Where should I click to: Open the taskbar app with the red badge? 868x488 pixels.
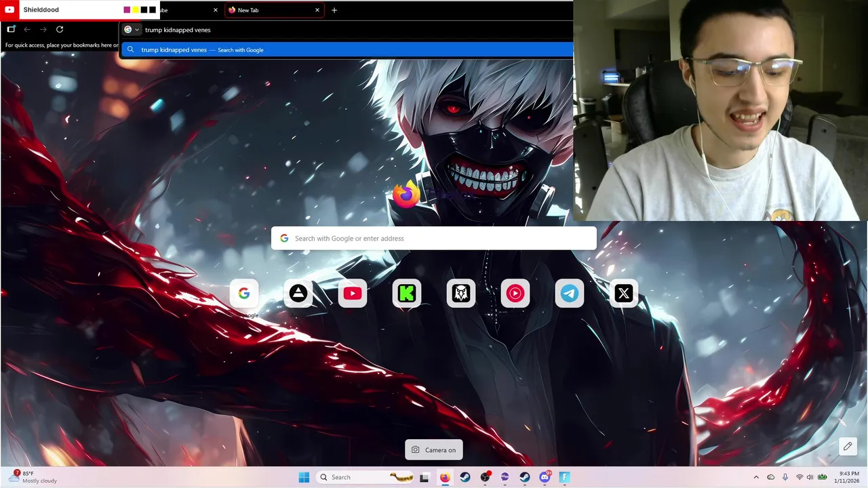pos(485,477)
